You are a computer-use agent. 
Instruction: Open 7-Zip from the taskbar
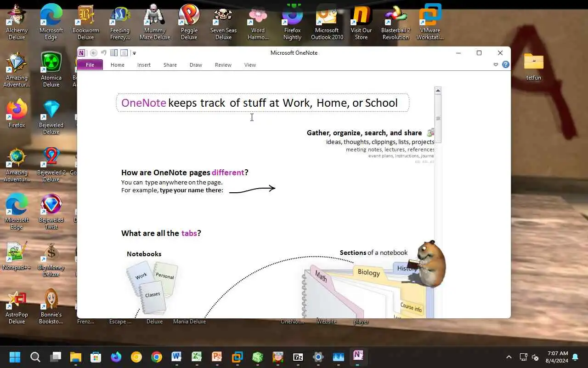(x=298, y=357)
